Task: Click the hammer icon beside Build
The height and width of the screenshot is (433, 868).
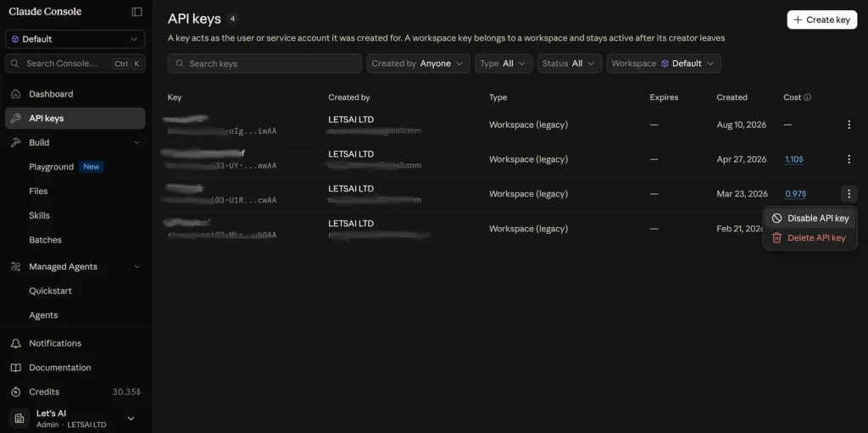Action: [x=16, y=143]
